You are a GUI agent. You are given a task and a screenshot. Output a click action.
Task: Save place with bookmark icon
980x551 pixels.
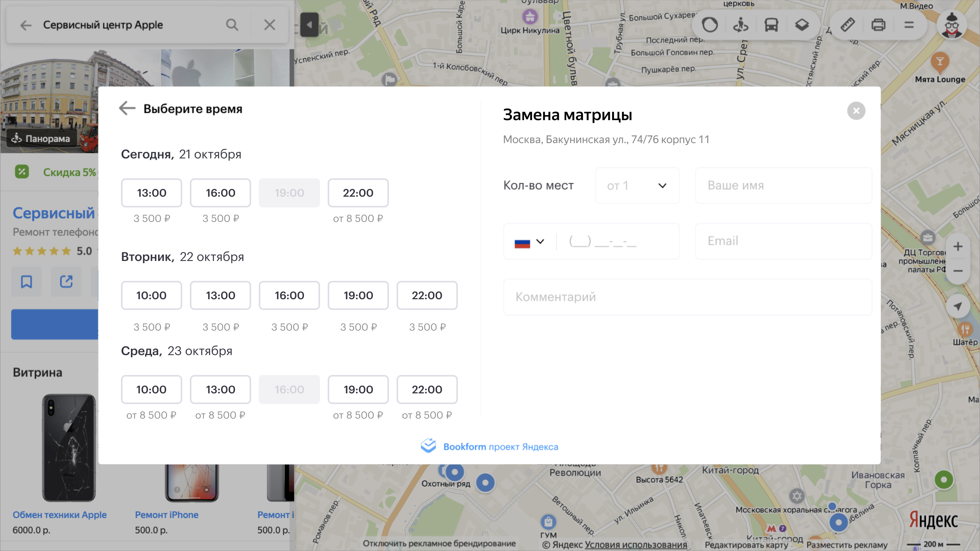[26, 282]
